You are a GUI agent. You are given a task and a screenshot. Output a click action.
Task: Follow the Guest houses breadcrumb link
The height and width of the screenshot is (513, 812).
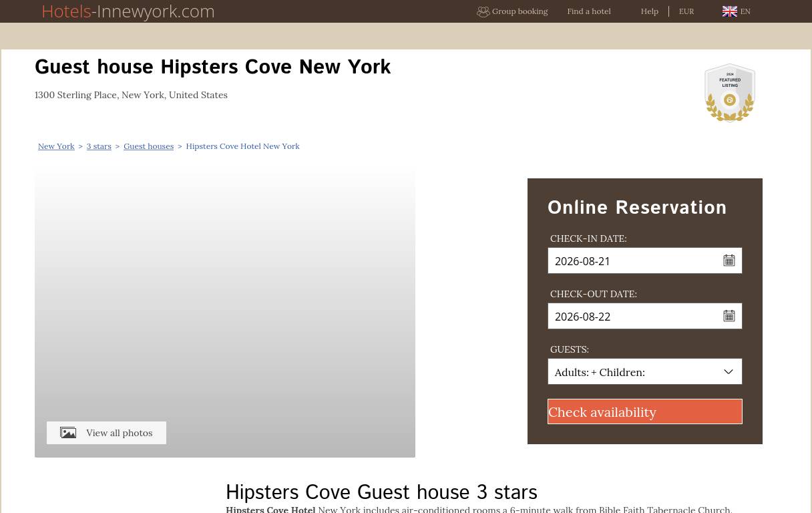(x=148, y=146)
